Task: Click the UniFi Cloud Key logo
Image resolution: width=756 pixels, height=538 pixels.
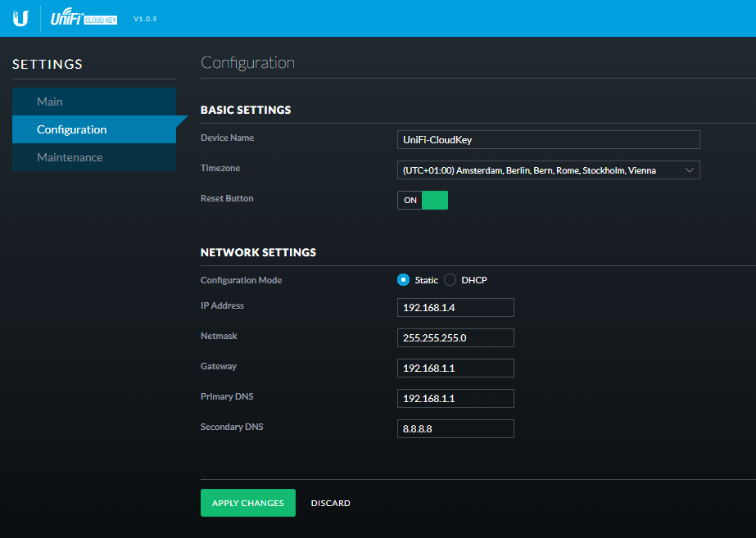Action: pyautogui.click(x=84, y=18)
